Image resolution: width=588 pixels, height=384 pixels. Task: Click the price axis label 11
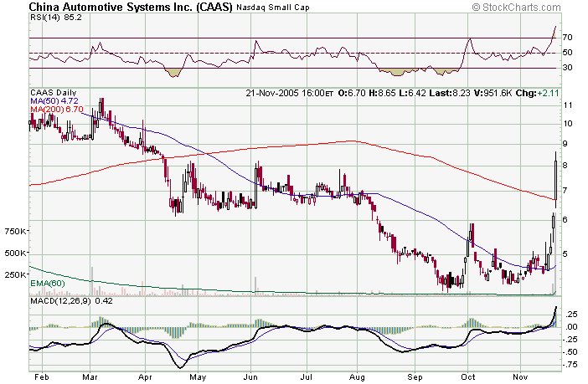pyautogui.click(x=568, y=105)
